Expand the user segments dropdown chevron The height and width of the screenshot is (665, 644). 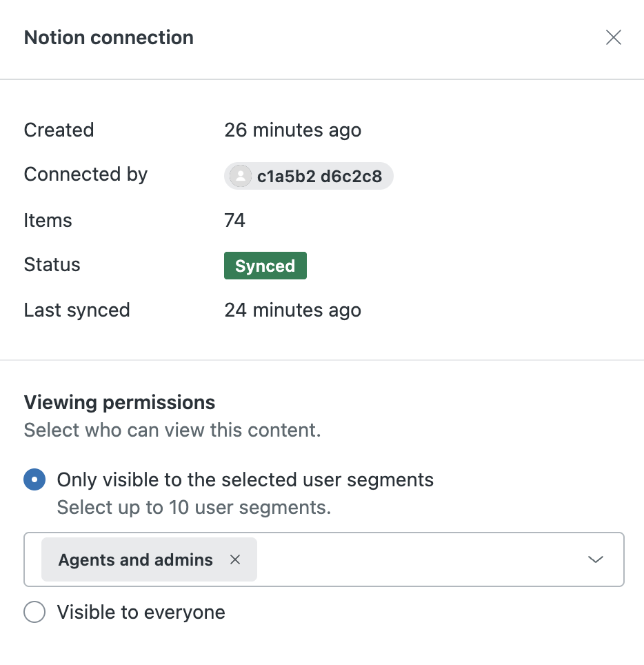[x=595, y=559]
